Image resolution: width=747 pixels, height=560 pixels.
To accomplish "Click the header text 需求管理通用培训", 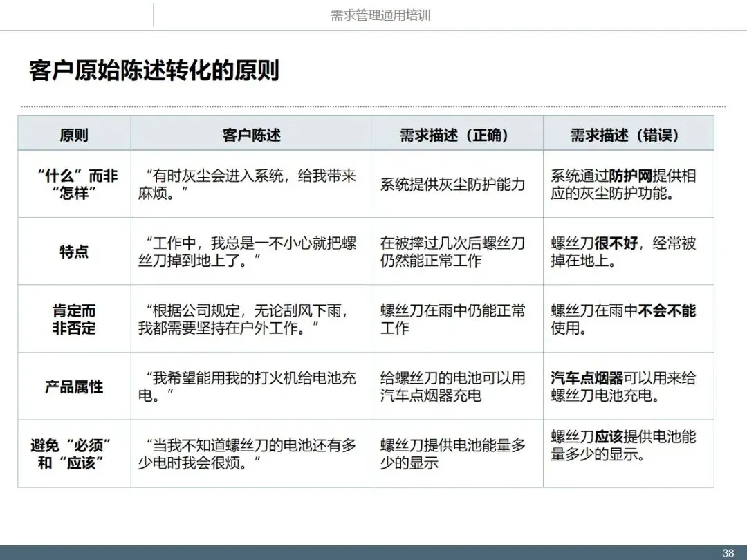I will [380, 16].
